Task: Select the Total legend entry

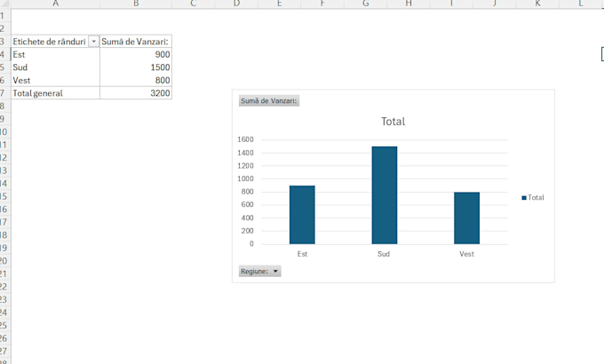Action: pyautogui.click(x=533, y=197)
